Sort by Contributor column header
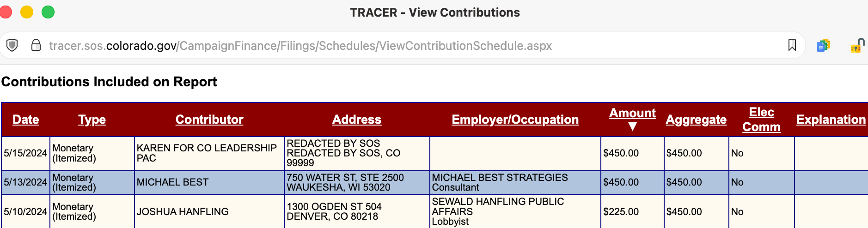Screen dimensions: 868x228 [209, 120]
